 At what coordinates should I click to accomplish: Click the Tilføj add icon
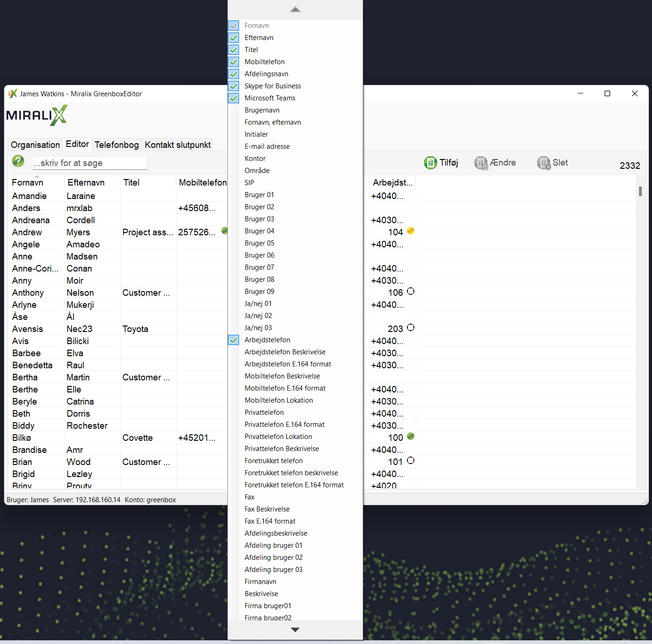pos(430,163)
